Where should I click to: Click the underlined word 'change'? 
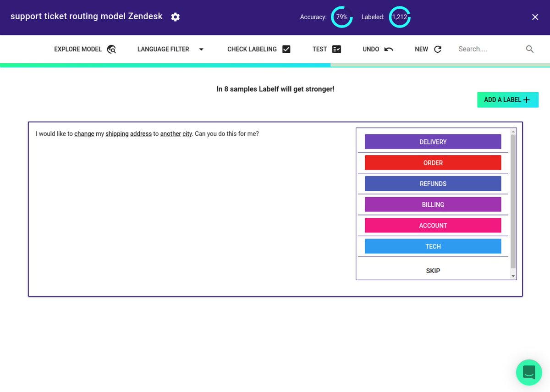(x=84, y=134)
